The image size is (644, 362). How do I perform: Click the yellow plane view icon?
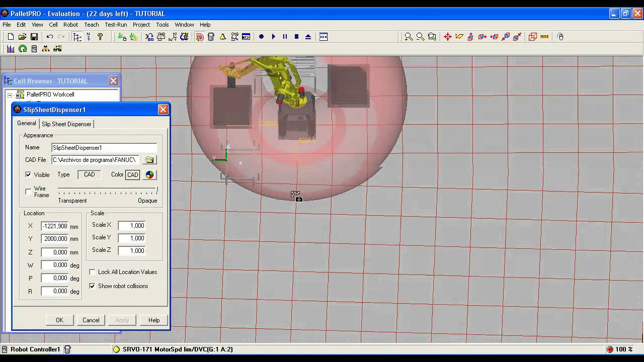[459, 37]
